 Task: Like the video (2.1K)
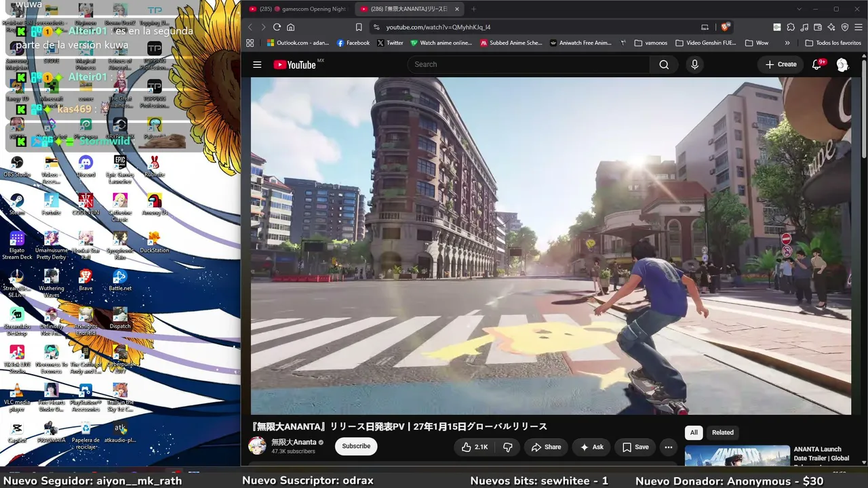point(474,447)
